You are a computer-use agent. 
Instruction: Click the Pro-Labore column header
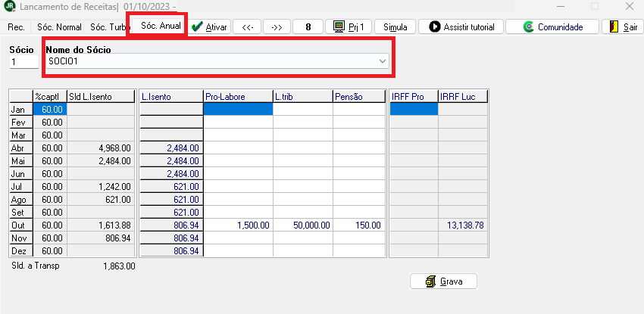238,96
